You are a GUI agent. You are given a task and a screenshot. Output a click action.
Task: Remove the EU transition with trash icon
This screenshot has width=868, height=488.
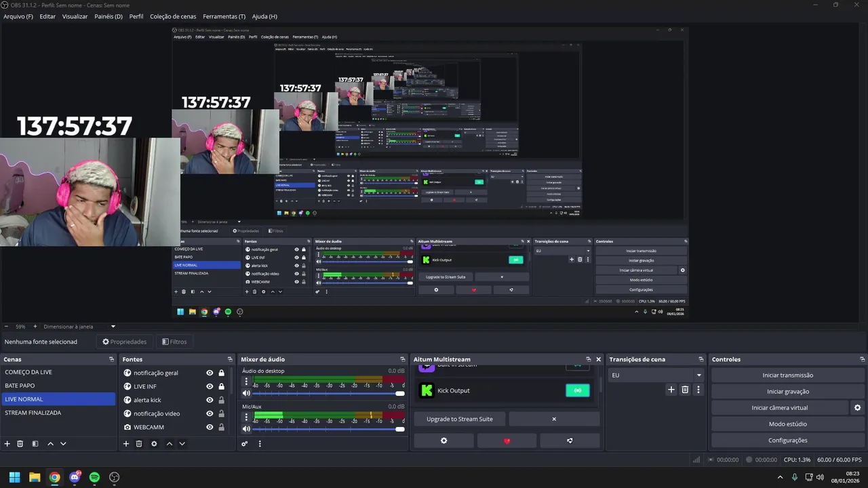coord(685,390)
